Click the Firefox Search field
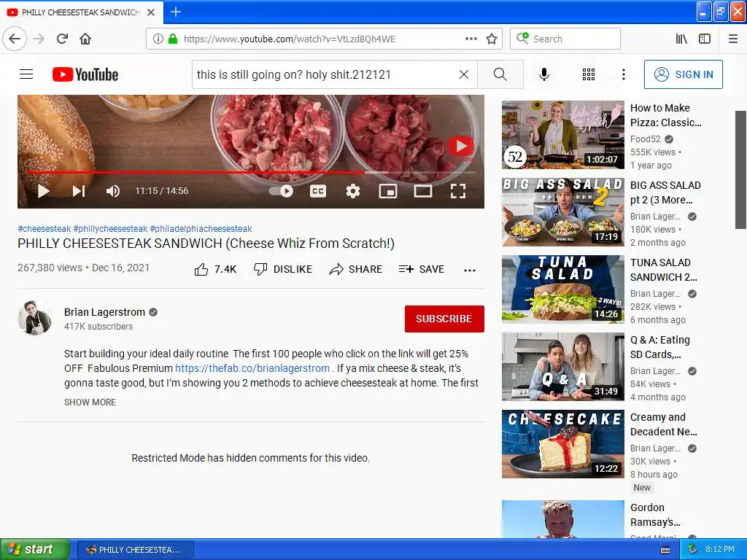The image size is (747, 560). coord(565,39)
